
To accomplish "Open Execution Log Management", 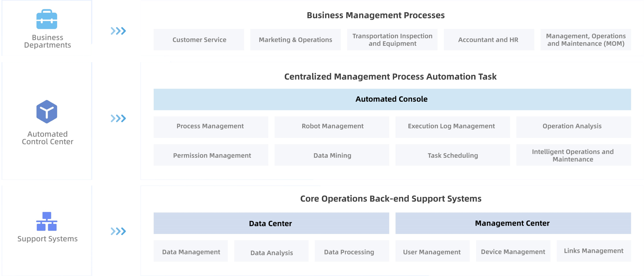I will pyautogui.click(x=452, y=126).
